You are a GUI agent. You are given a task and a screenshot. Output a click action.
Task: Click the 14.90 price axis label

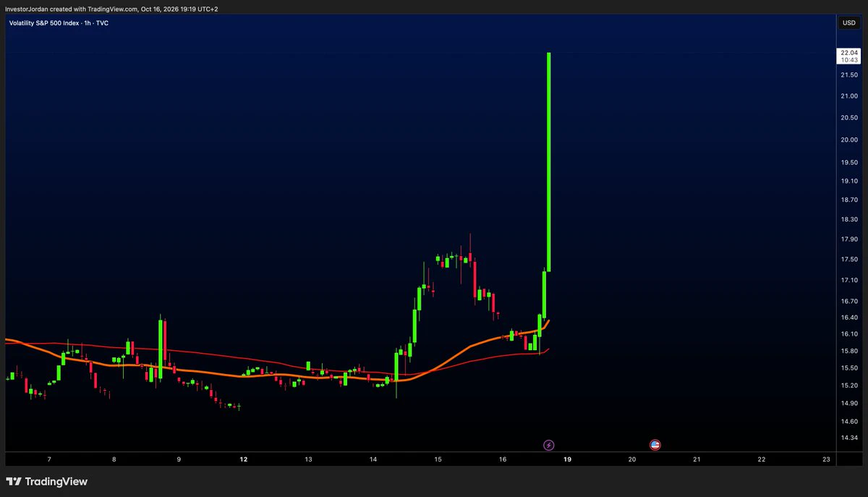click(849, 404)
